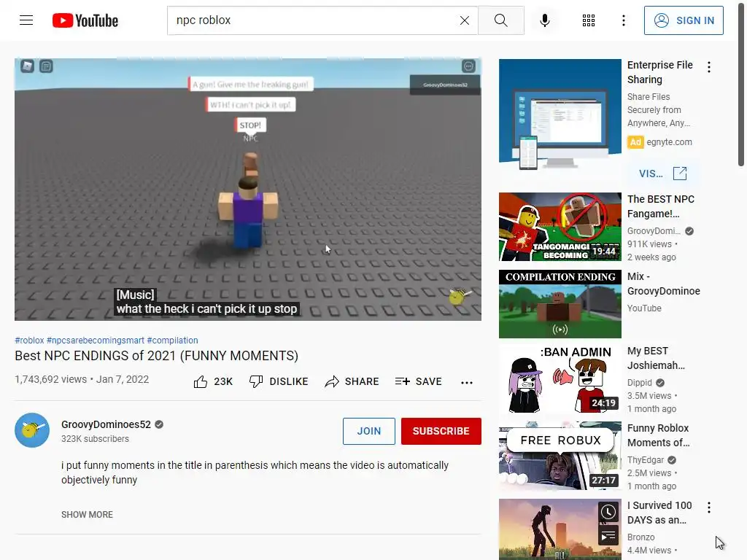Click the egnyte ad VISIT button
747x560 pixels.
662,174
